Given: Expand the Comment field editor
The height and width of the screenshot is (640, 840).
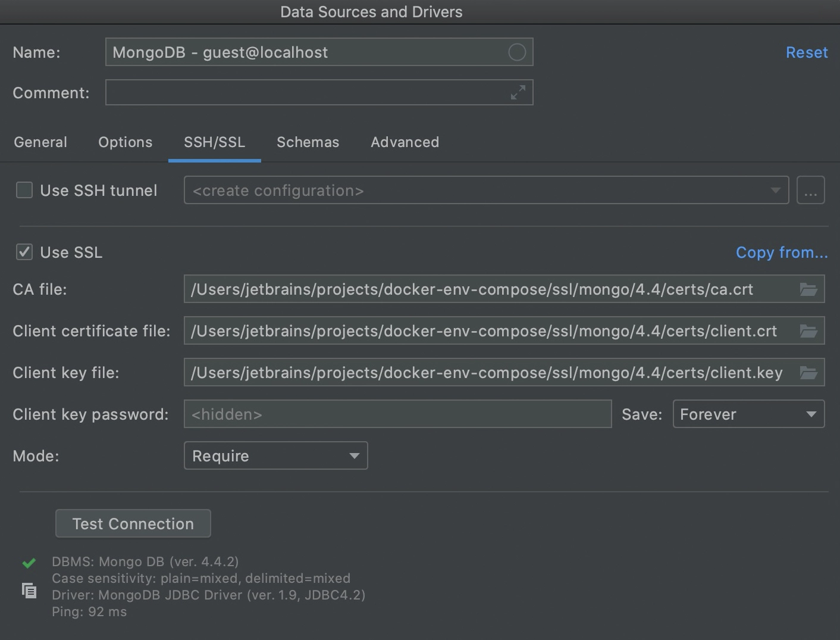Looking at the screenshot, I should click(x=518, y=92).
